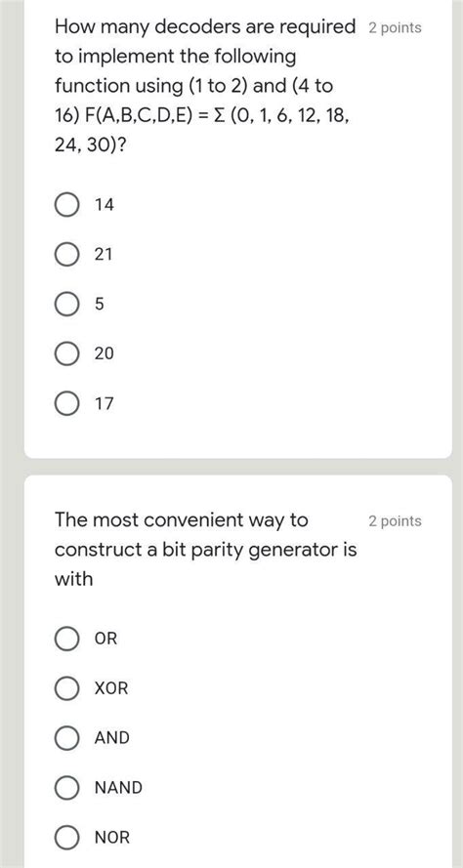Select the NOR radio button

[x=66, y=838]
